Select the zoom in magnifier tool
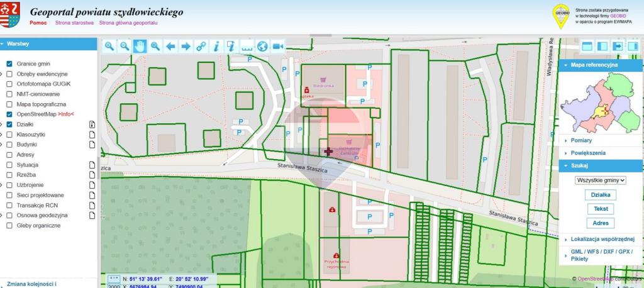This screenshot has width=644, height=288. coord(109,46)
